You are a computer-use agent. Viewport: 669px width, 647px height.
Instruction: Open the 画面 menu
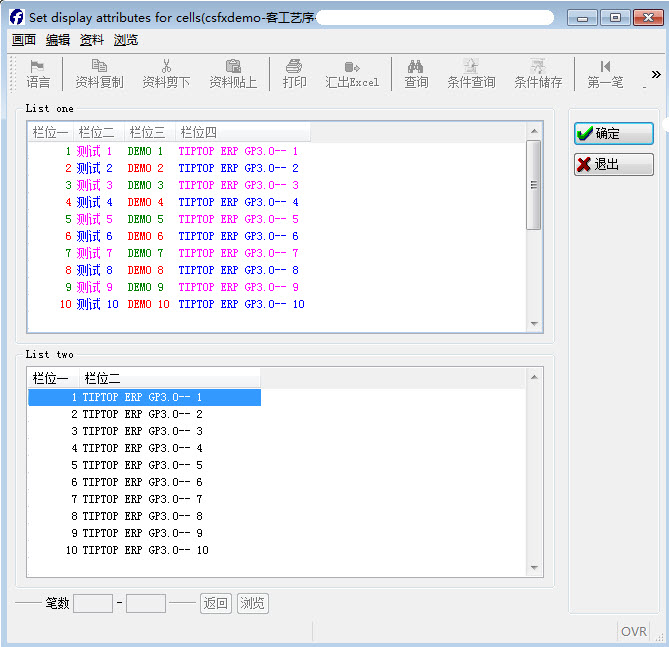24,40
